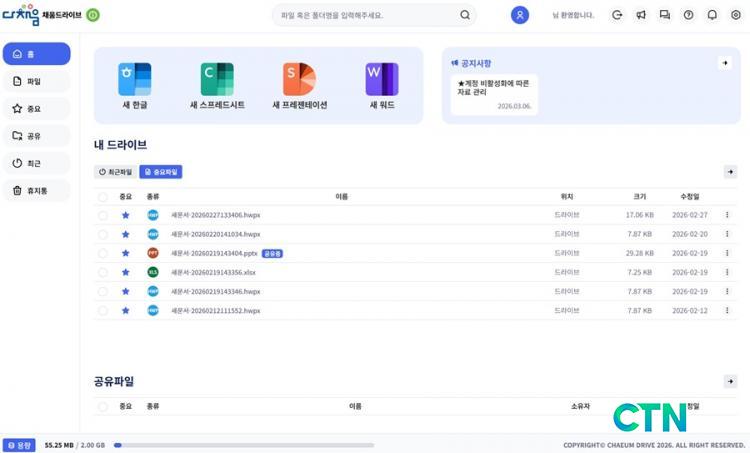The image size is (750, 453).
Task: Switch to the 최근파일 tab
Action: [115, 172]
